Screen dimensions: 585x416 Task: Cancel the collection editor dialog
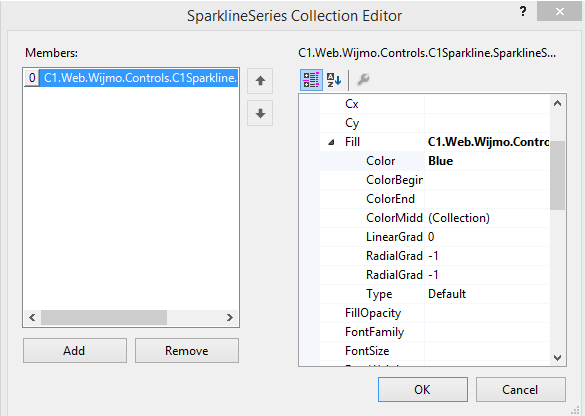[520, 390]
